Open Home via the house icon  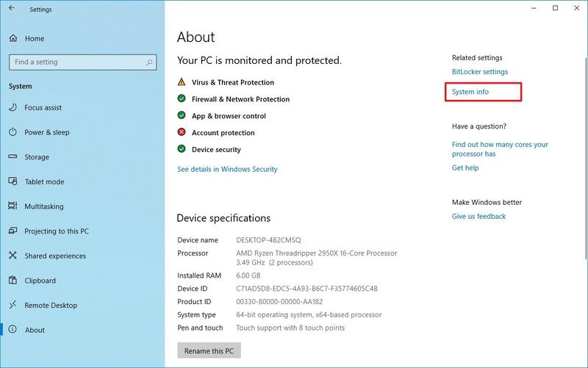(x=12, y=38)
